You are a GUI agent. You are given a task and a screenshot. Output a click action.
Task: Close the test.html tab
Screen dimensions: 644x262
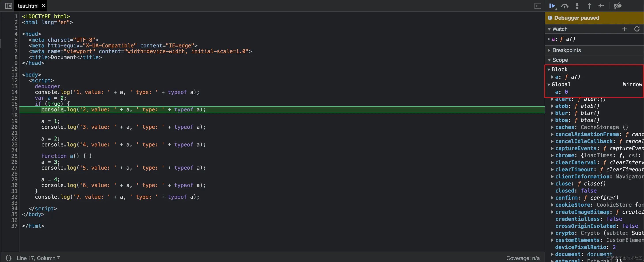pos(44,6)
